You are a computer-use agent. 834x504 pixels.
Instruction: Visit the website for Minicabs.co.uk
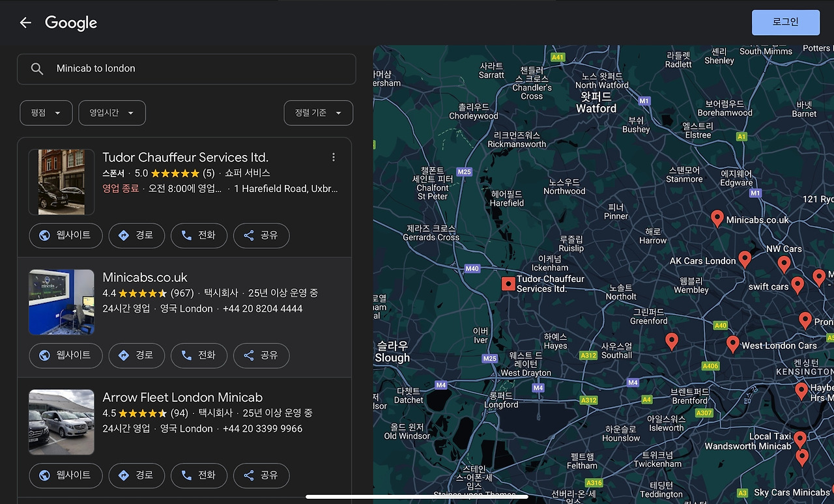click(x=66, y=356)
